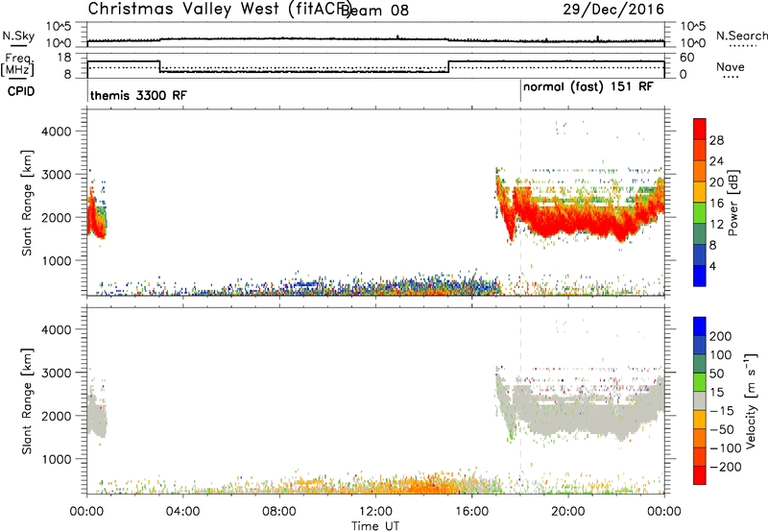768x532 pixels.
Task: Click the Power colorbar value '12'
Action: coord(716,225)
